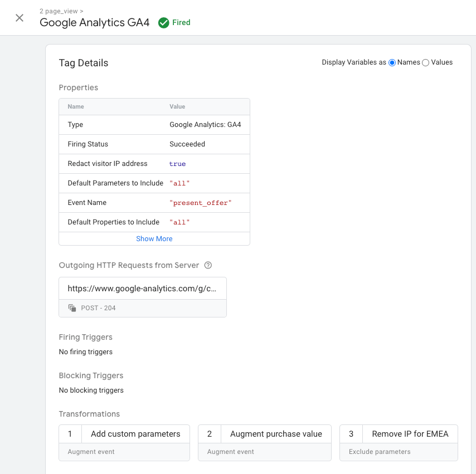Click the Google Analytics GA4 title
Screen dimensions: 476x474
coord(95,23)
